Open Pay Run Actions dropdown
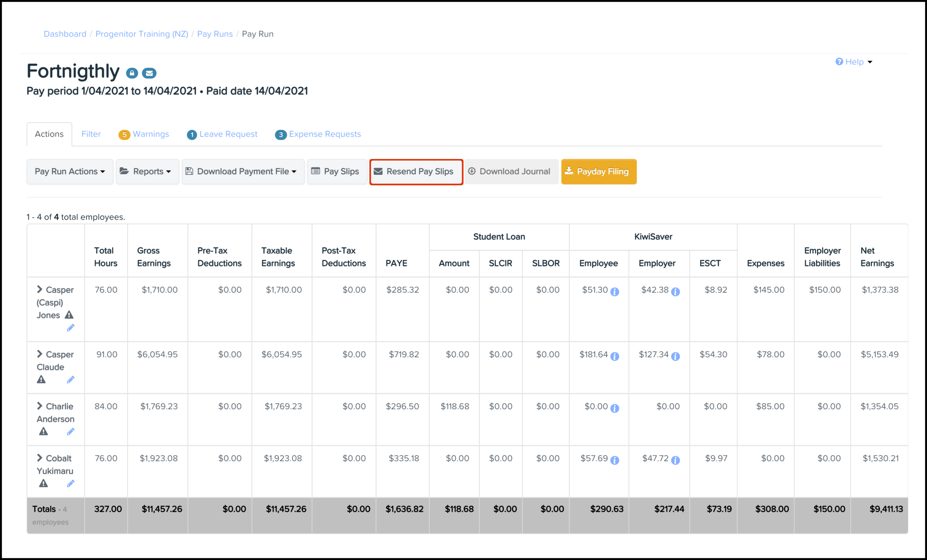927x560 pixels. click(70, 171)
